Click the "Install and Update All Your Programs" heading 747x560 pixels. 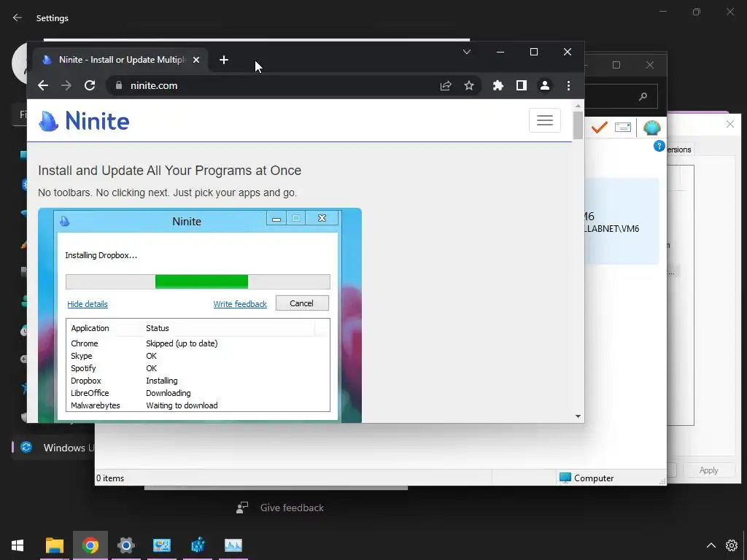point(169,171)
